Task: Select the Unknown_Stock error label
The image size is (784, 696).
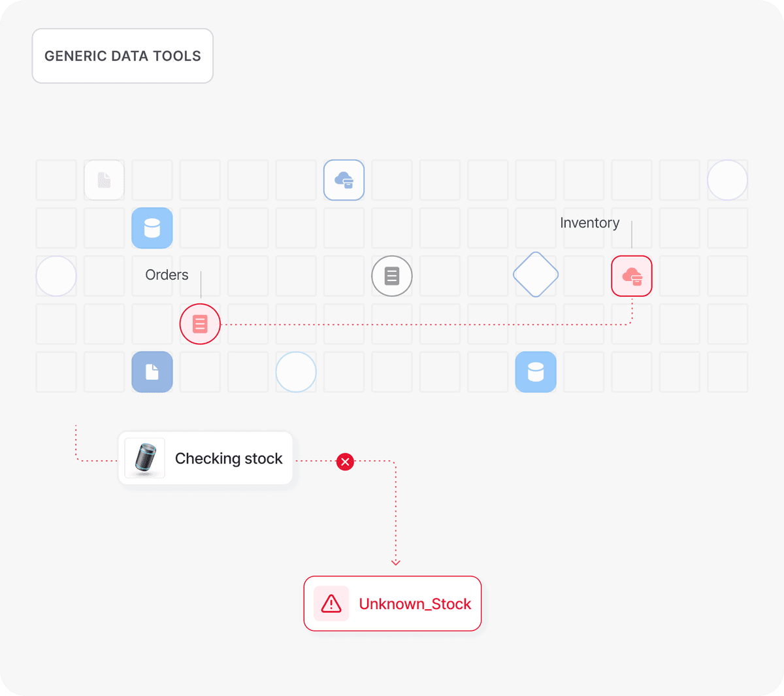Action: pyautogui.click(x=415, y=604)
